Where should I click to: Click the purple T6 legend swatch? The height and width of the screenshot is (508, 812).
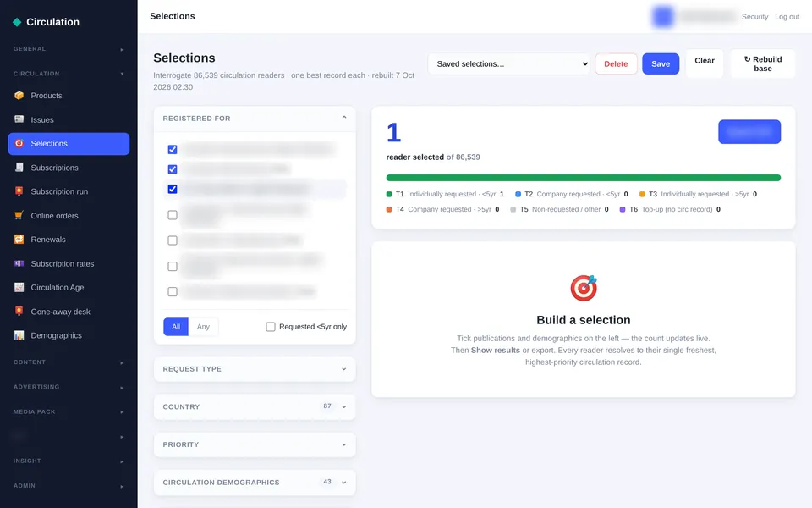pos(623,209)
